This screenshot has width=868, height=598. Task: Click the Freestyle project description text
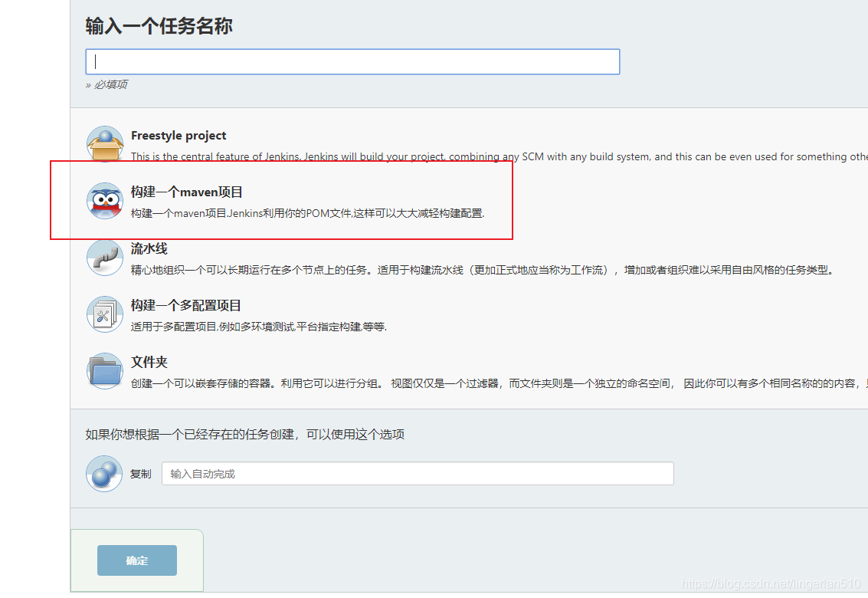click(x=500, y=157)
